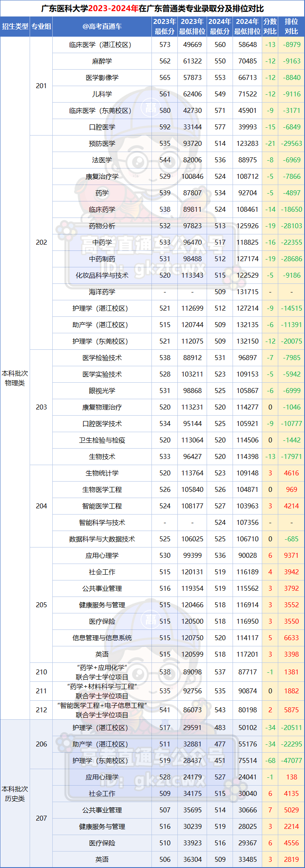Click the 本科批次 历史类 category cell

(x=15, y=794)
